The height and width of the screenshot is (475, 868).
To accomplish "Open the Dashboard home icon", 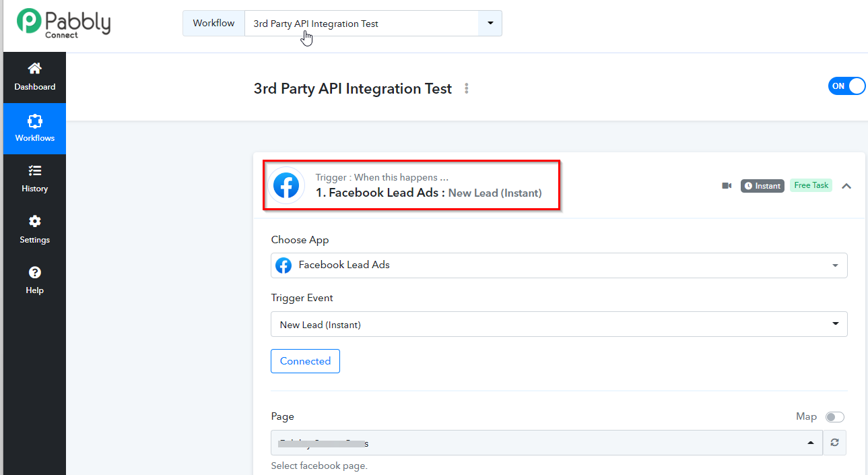I will pyautogui.click(x=34, y=69).
